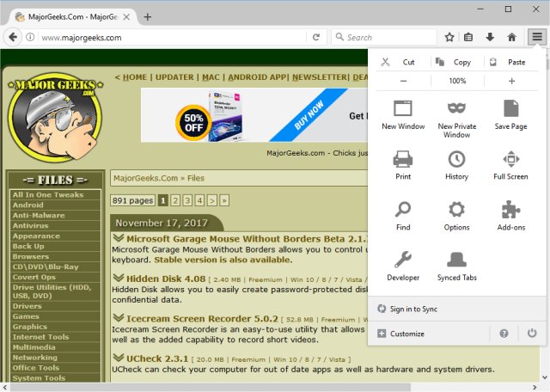This screenshot has width=550, height=392.
Task: Click the Paste command
Action: [511, 62]
